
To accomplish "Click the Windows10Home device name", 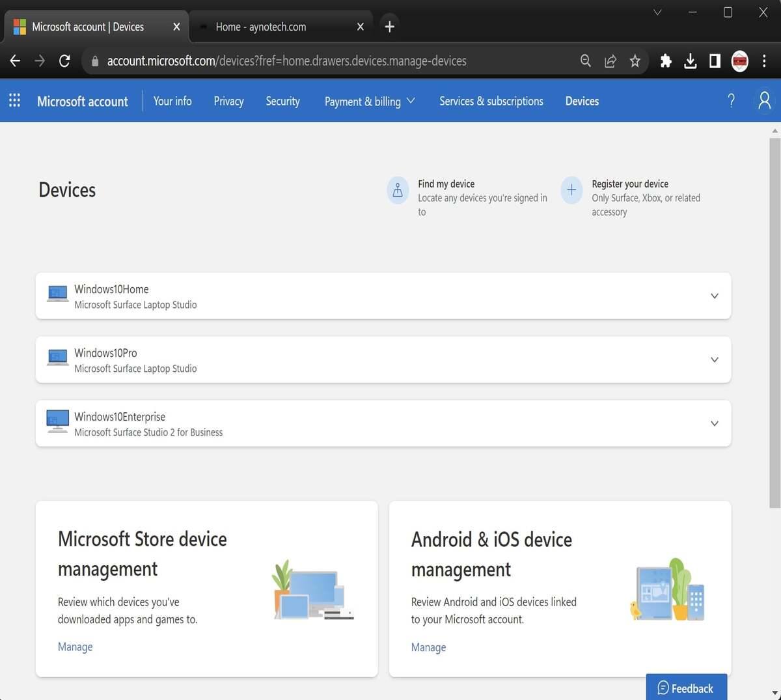I will [x=111, y=289].
